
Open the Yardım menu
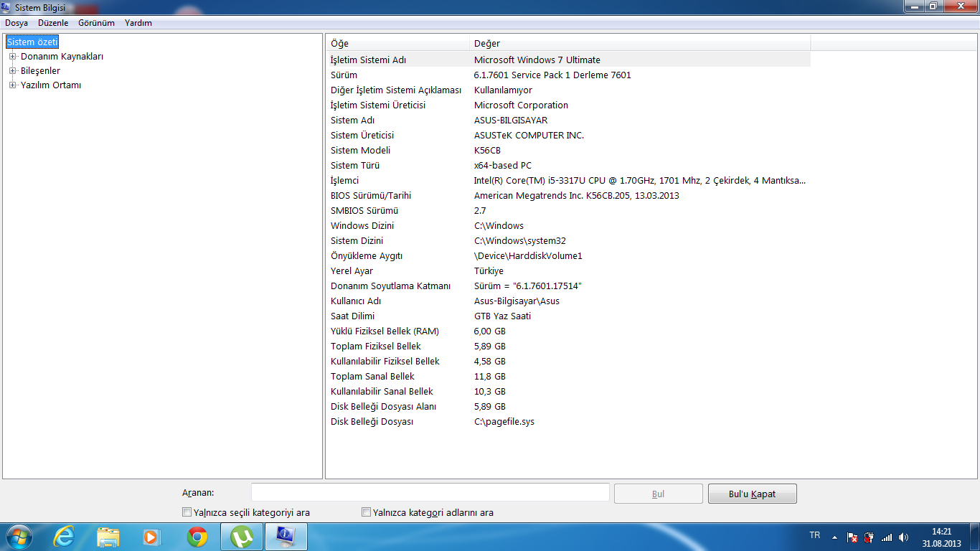pos(138,23)
